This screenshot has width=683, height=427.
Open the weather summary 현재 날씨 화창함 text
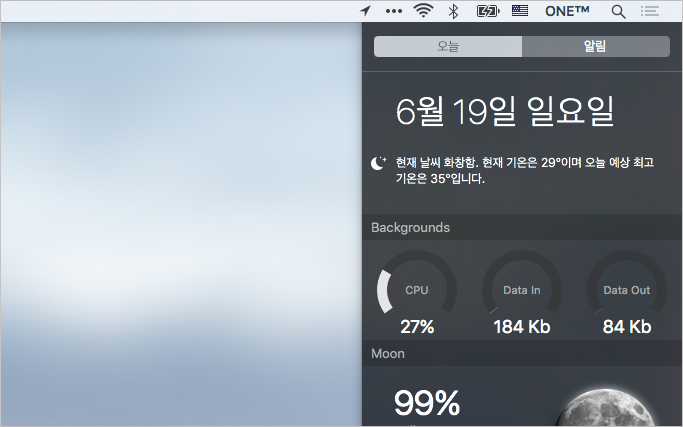click(x=524, y=170)
